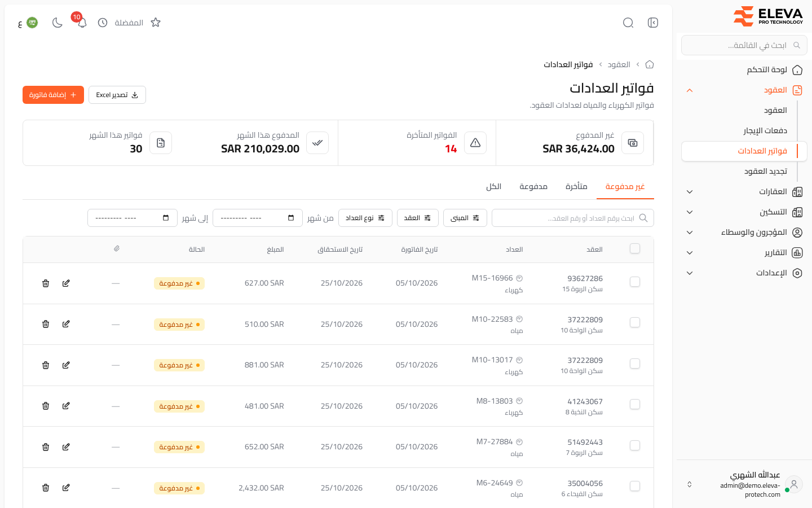Click العقود link in breadcrumb
Image resolution: width=812 pixels, height=508 pixels.
click(619, 65)
